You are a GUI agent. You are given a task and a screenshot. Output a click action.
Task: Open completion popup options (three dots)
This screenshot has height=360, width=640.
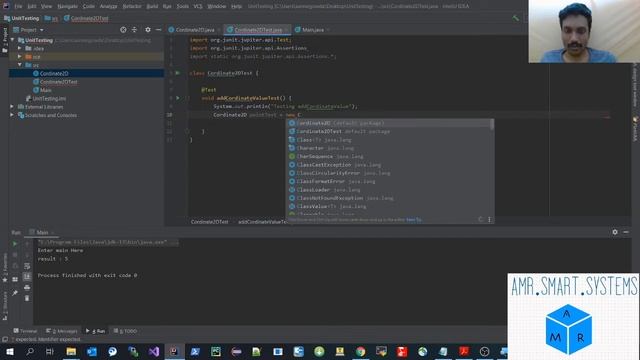point(489,220)
